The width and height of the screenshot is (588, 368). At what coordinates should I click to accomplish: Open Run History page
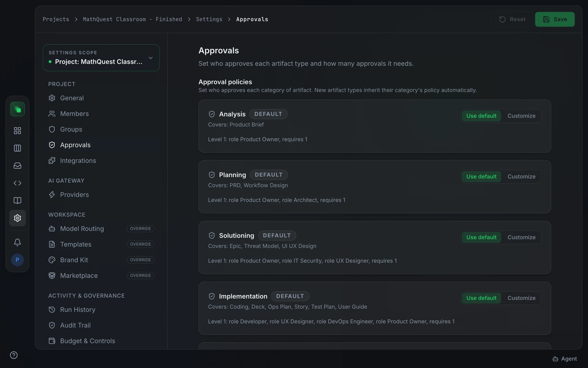tap(101, 309)
